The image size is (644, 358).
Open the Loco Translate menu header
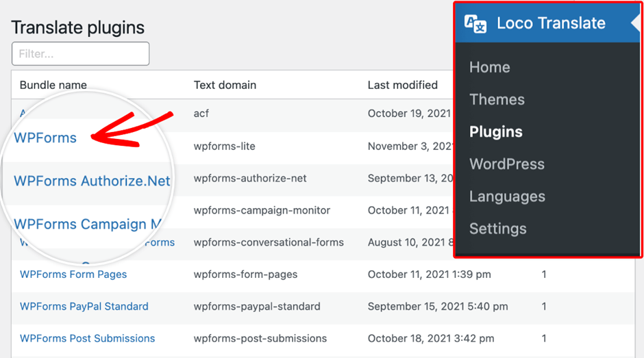coord(551,23)
